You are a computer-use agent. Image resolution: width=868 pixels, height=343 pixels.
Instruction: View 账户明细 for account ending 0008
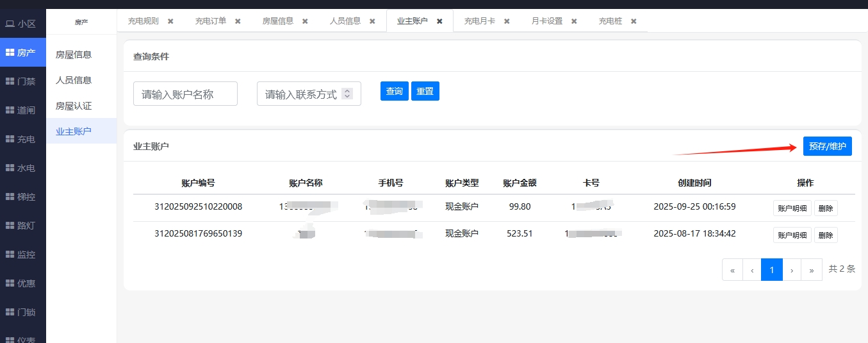(792, 208)
